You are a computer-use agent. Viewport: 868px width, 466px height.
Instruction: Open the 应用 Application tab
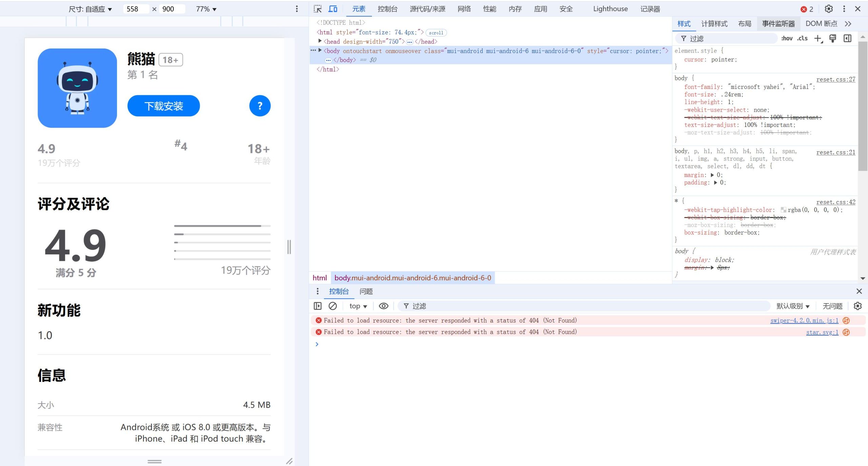point(540,9)
